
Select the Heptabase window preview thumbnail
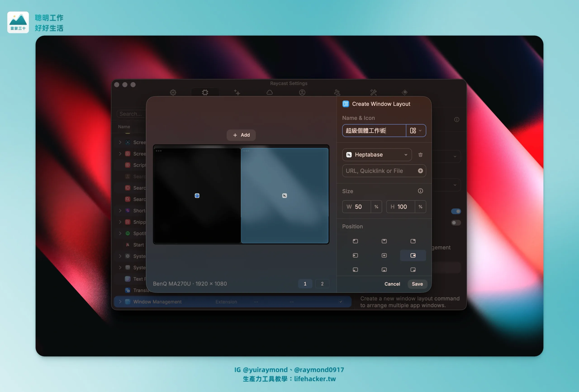click(x=285, y=196)
